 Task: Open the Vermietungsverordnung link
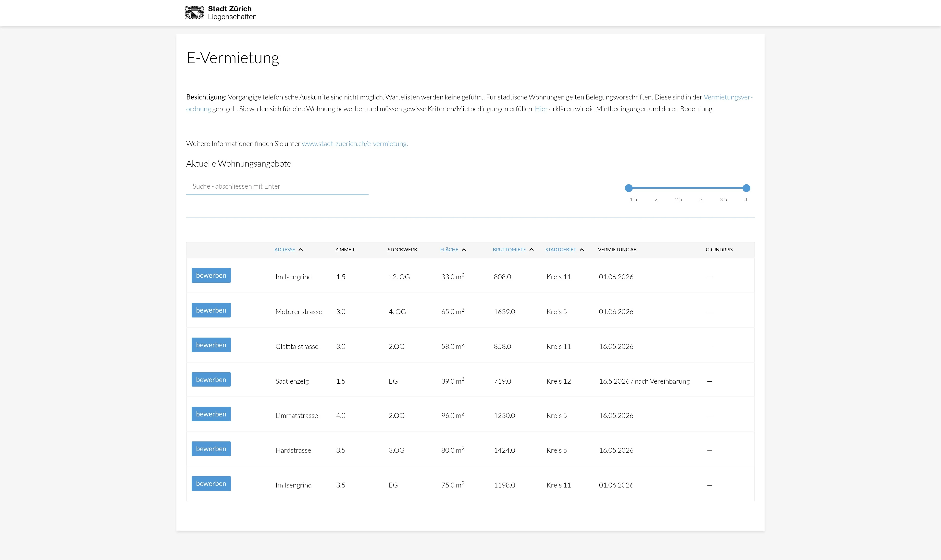[x=727, y=97]
